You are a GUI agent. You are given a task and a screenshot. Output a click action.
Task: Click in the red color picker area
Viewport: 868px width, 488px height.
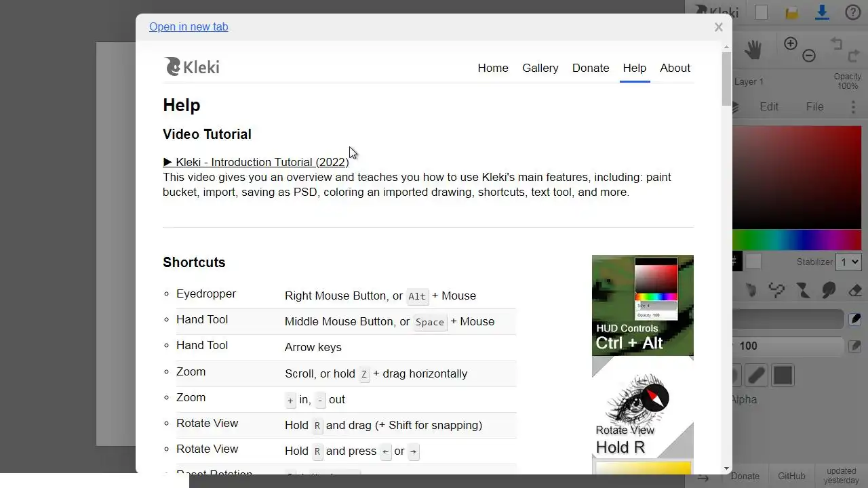797,178
